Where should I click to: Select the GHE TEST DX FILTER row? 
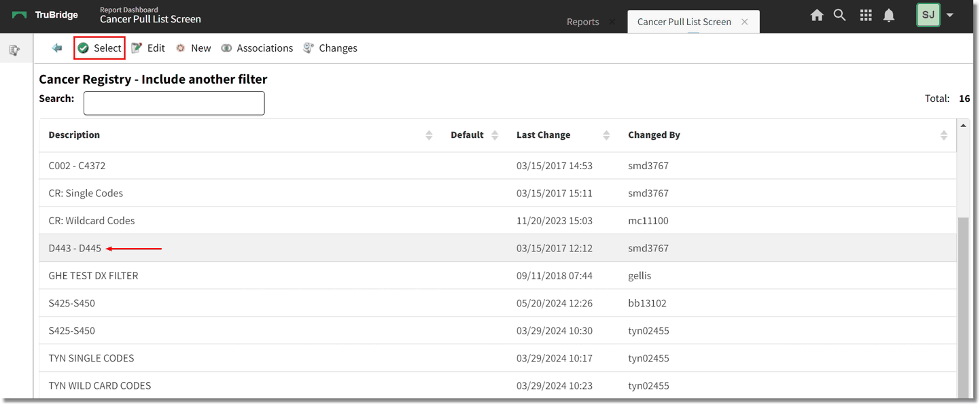click(497, 276)
